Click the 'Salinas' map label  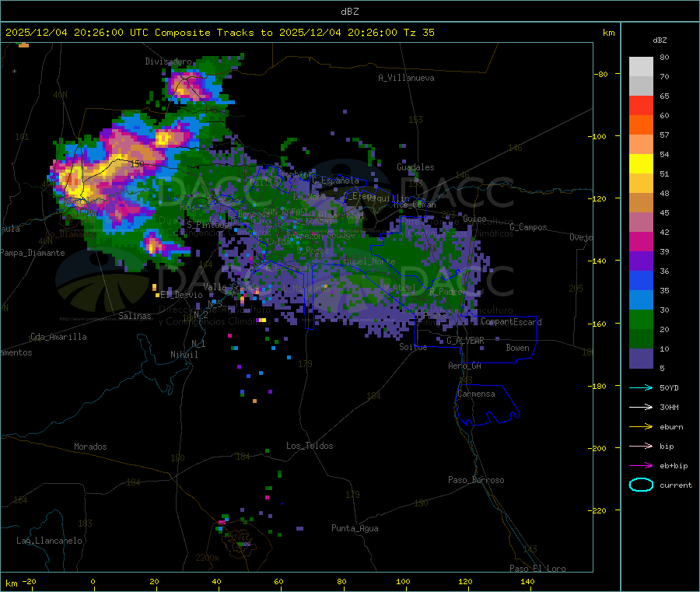[x=135, y=316]
